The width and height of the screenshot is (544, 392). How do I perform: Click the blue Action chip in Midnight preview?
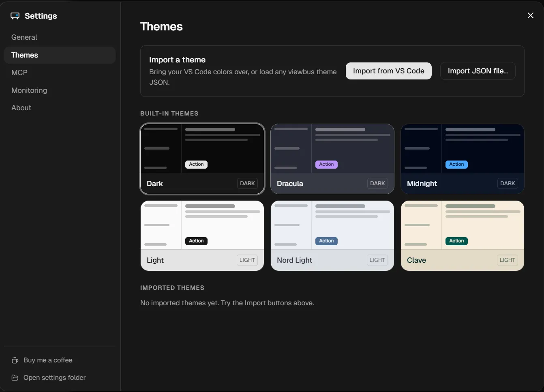pyautogui.click(x=456, y=164)
